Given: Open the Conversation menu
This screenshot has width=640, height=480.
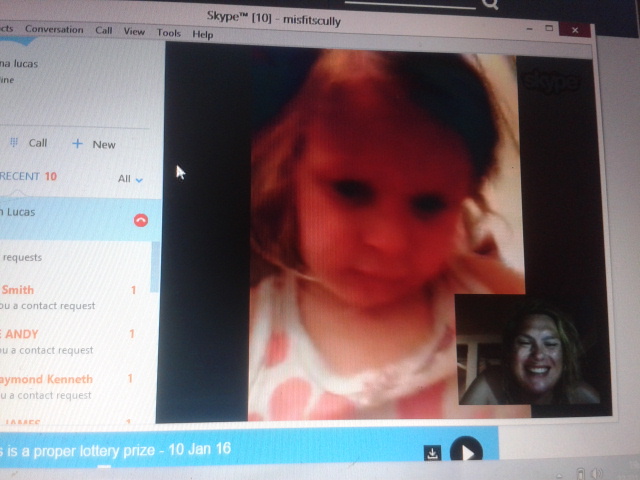Looking at the screenshot, I should click(x=54, y=30).
